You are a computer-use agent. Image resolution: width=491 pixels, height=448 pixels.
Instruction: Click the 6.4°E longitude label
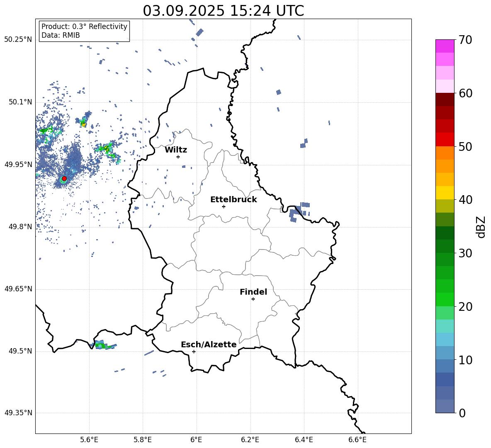pos(304,440)
